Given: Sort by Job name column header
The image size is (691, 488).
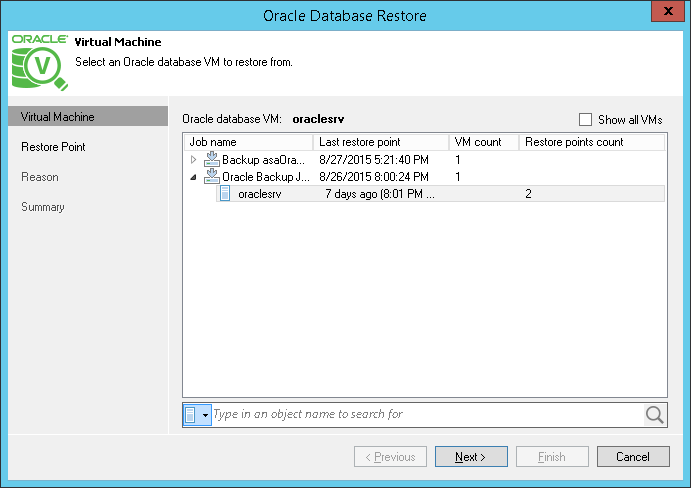Looking at the screenshot, I should (248, 142).
